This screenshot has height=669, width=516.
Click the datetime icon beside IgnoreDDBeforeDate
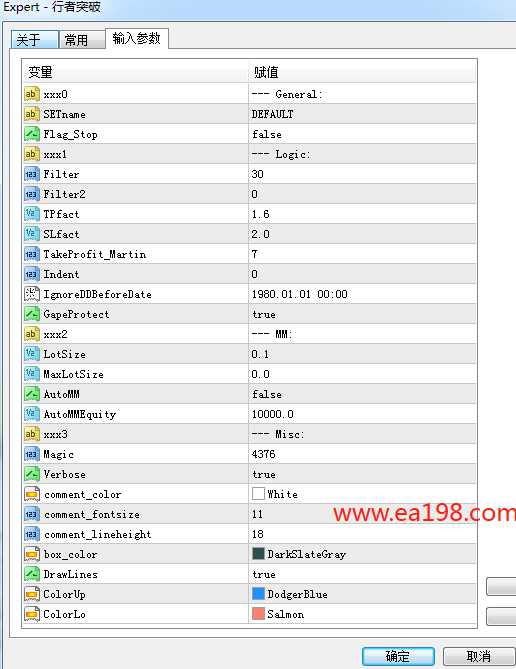31,294
